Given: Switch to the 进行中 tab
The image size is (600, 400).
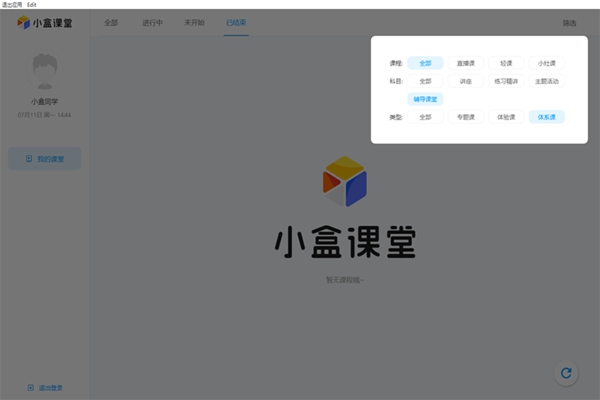Looking at the screenshot, I should point(153,22).
